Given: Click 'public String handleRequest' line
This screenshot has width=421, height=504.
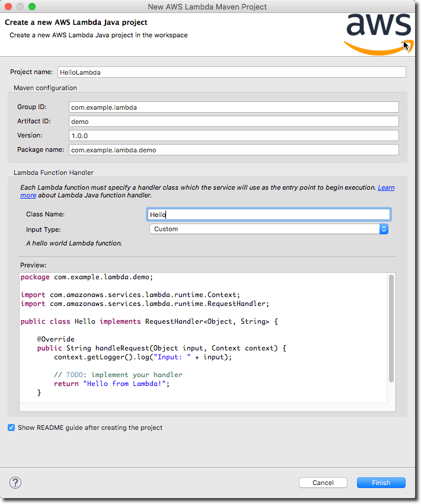Looking at the screenshot, I should (161, 348).
